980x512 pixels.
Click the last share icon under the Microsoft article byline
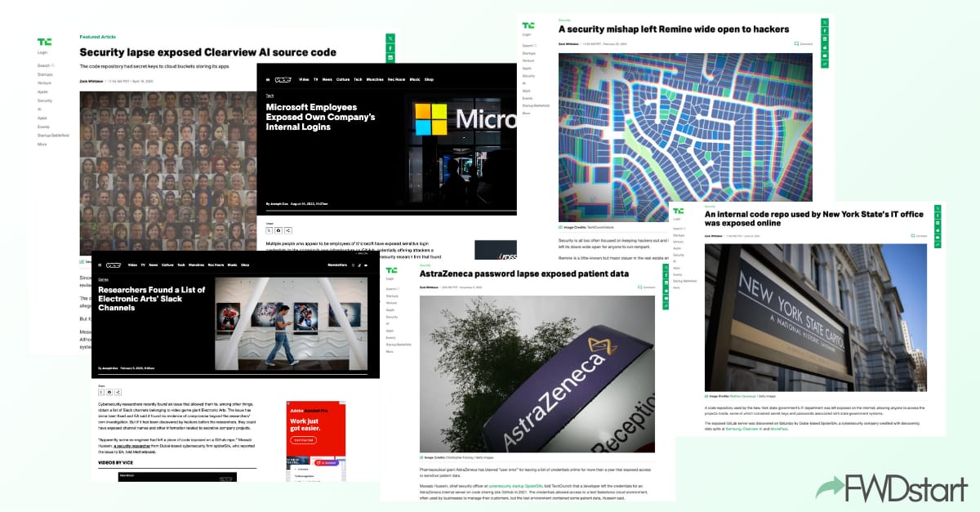[x=287, y=231]
